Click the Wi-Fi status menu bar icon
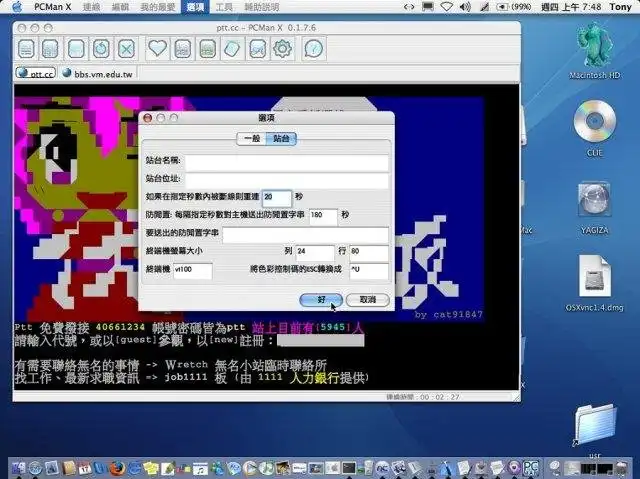Viewport: 640px width, 479px height. pos(446,7)
